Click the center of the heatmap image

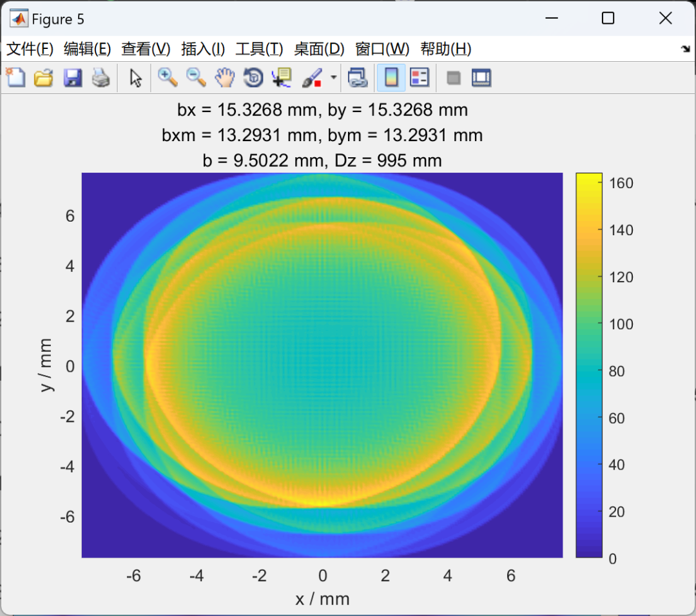click(x=322, y=365)
